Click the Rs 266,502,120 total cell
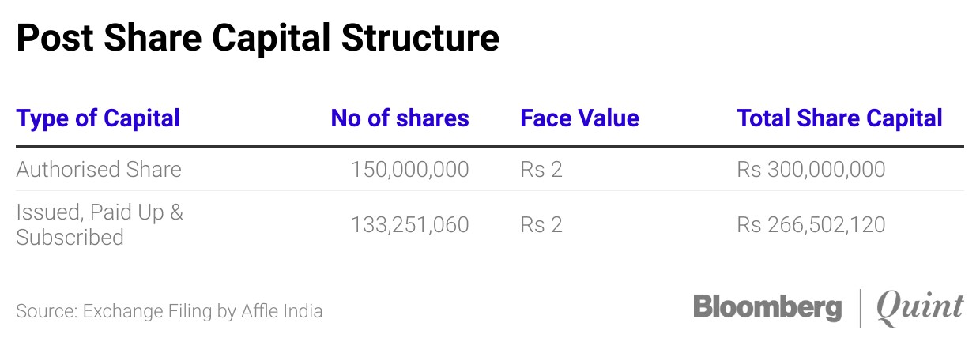980x349 pixels. pyautogui.click(x=811, y=225)
